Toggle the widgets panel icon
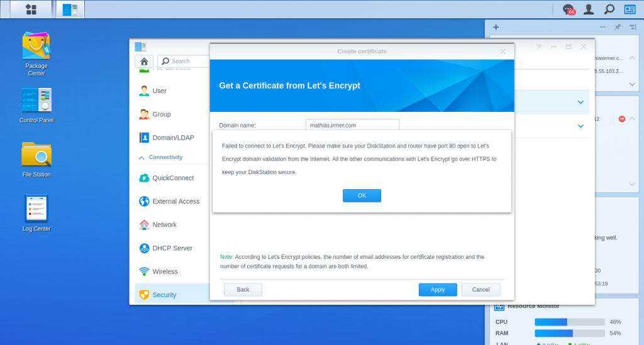The image size is (644, 345). [x=630, y=9]
